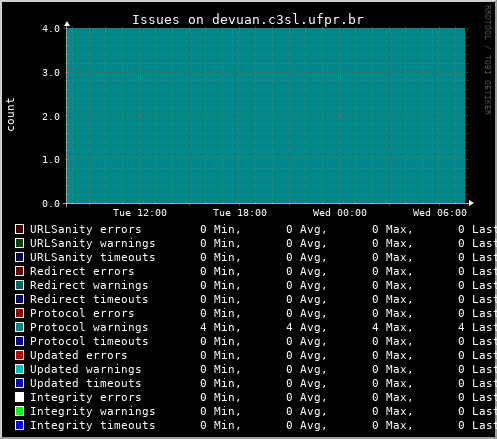Click the Protocol warnings Max value of 4

[375, 327]
